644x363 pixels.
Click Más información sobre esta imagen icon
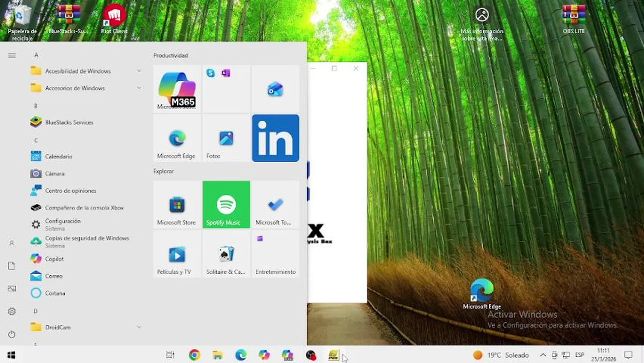(x=482, y=23)
